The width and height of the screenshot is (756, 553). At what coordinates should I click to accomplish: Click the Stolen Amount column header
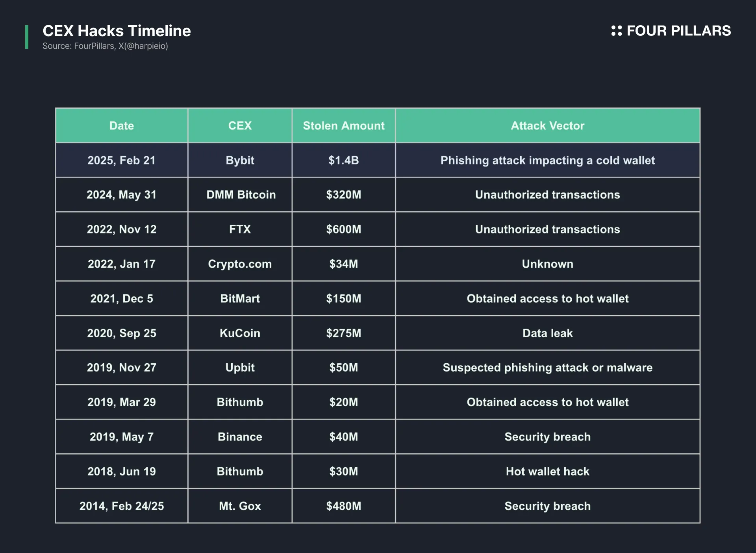coord(344,126)
